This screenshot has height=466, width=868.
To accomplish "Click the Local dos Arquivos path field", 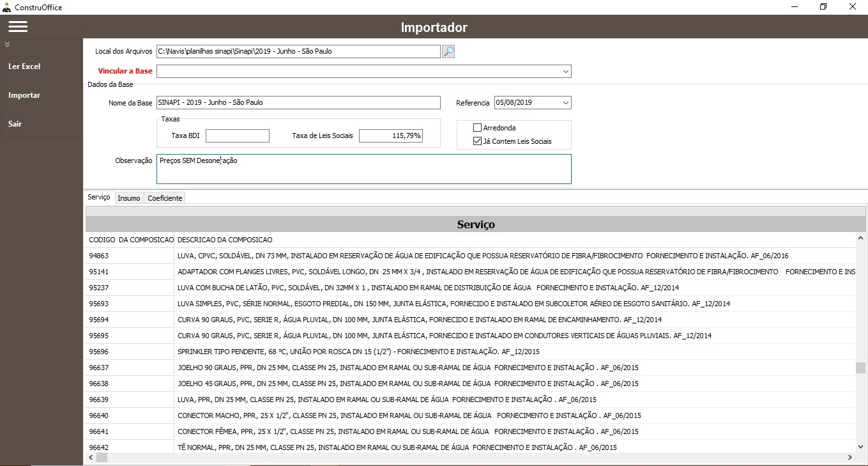I will (x=298, y=52).
